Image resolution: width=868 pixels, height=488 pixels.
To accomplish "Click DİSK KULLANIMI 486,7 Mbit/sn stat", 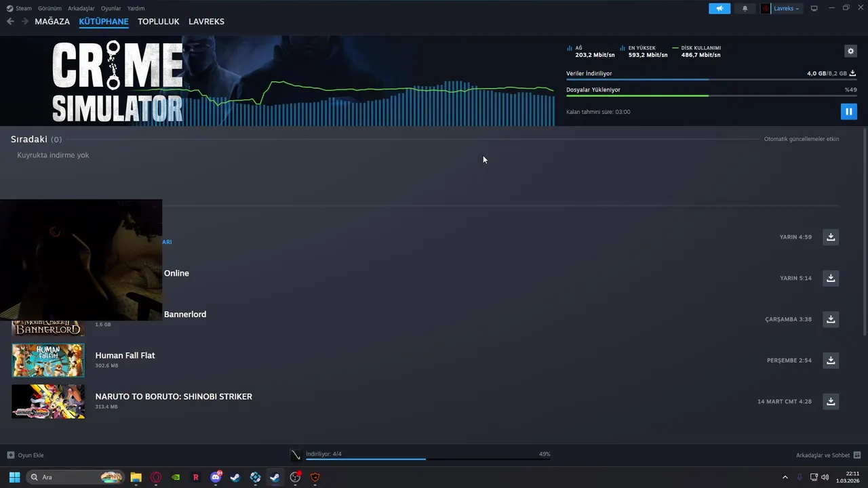I will click(x=696, y=52).
